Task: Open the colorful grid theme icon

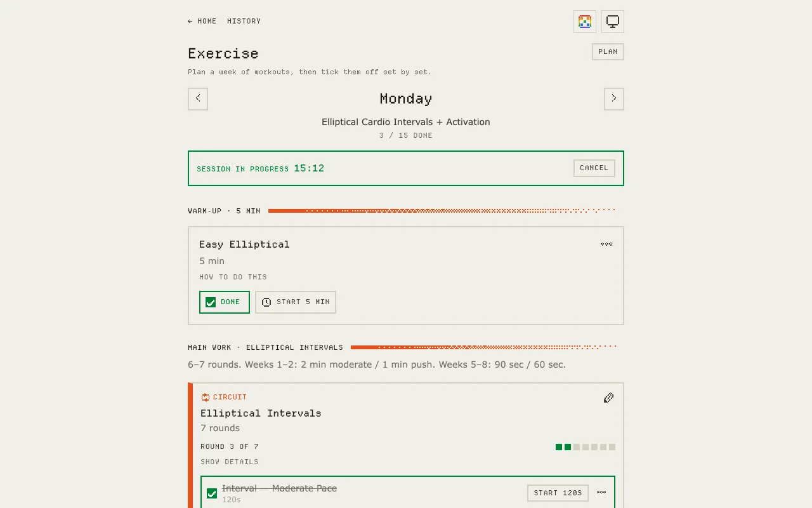Action: coord(585,22)
